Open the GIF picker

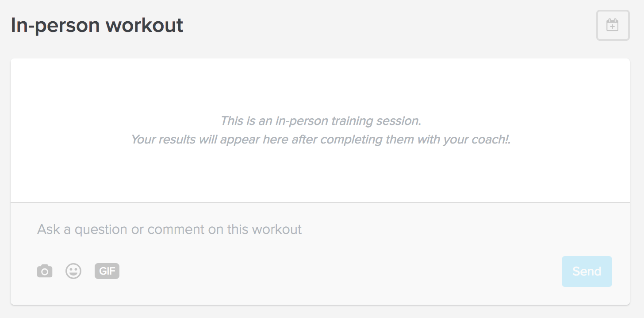[107, 271]
